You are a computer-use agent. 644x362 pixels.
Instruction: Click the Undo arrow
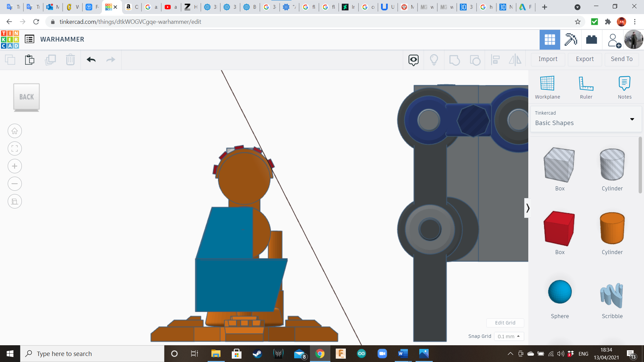[91, 60]
